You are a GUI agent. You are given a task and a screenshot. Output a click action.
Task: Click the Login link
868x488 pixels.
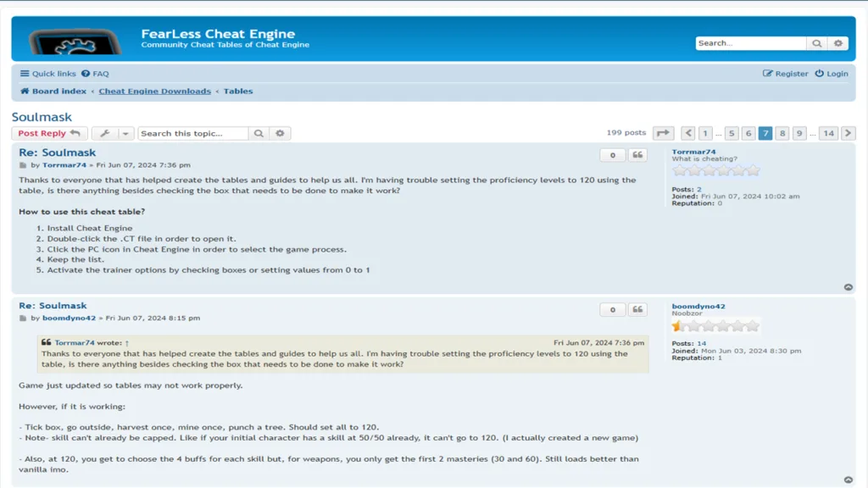(832, 74)
